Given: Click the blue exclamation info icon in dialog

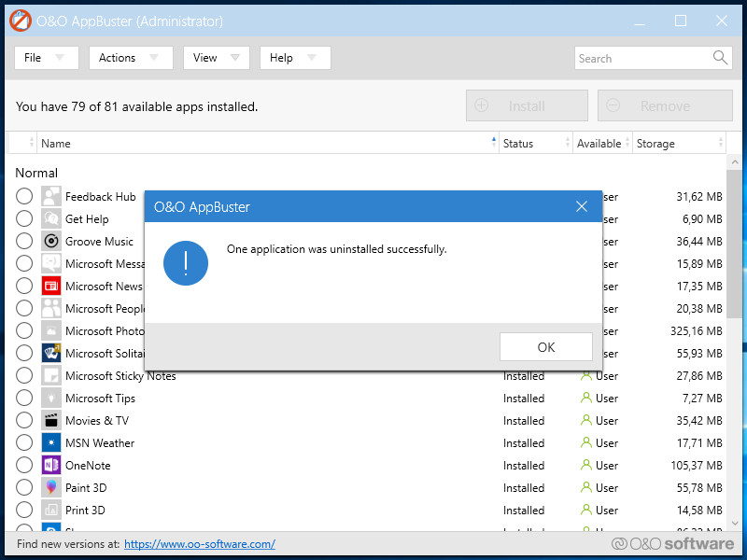Looking at the screenshot, I should tap(185, 263).
